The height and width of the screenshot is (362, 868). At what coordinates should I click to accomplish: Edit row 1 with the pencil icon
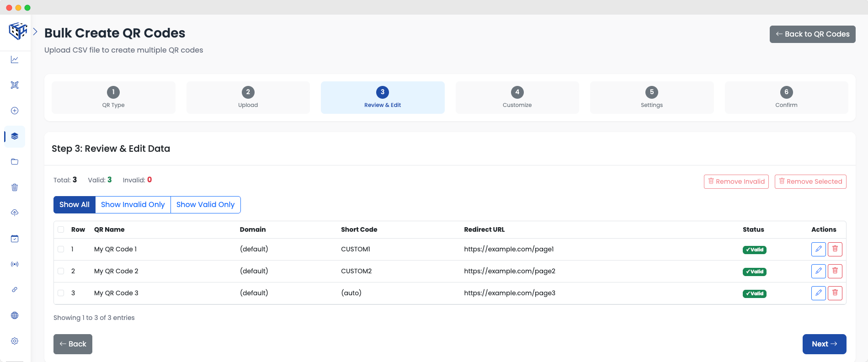click(x=818, y=249)
